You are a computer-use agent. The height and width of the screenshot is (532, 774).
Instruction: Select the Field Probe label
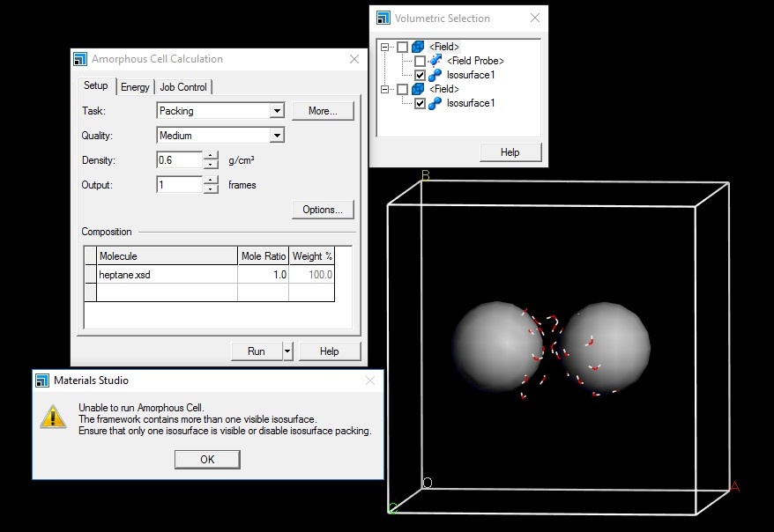[475, 61]
